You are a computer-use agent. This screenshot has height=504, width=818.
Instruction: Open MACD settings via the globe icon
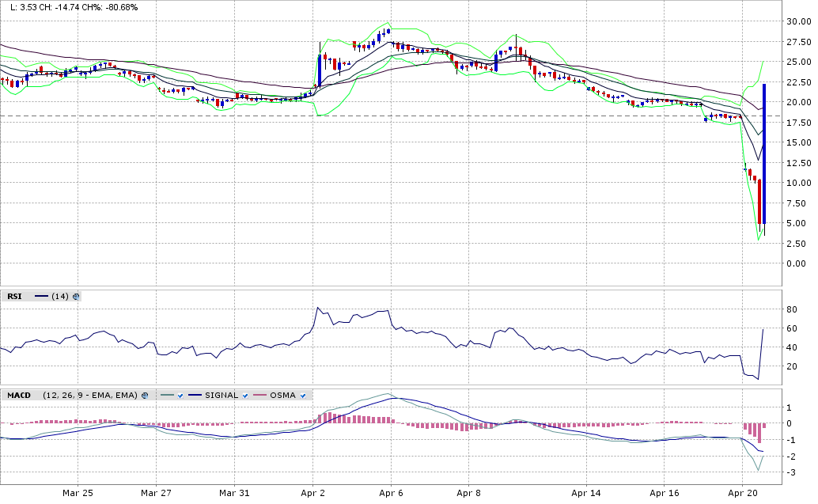[x=145, y=395]
